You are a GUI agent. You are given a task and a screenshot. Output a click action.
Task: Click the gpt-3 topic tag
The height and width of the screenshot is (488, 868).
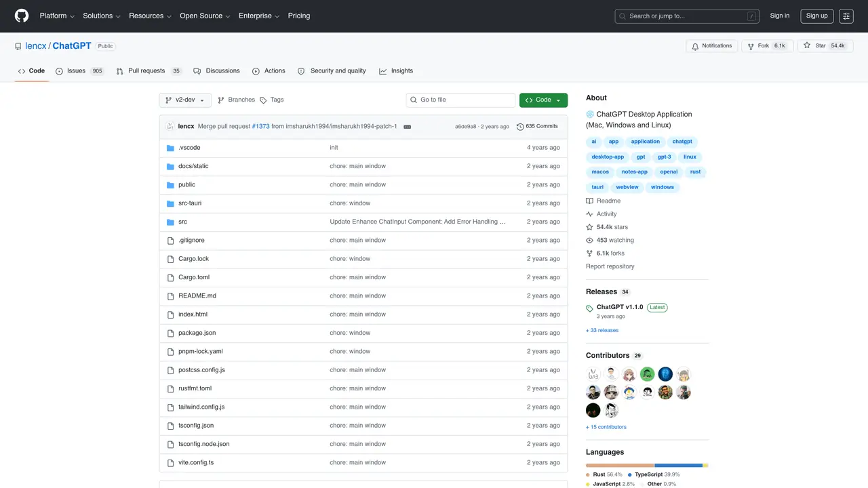(665, 157)
